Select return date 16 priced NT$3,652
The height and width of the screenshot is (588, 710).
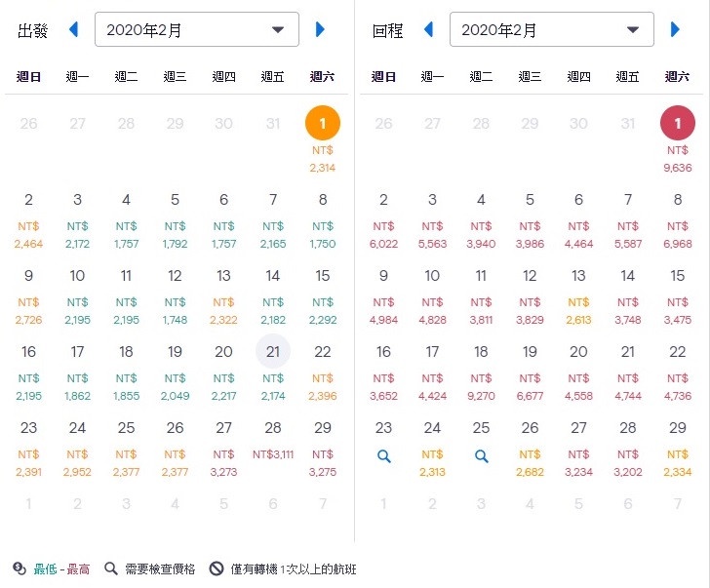[x=383, y=373]
